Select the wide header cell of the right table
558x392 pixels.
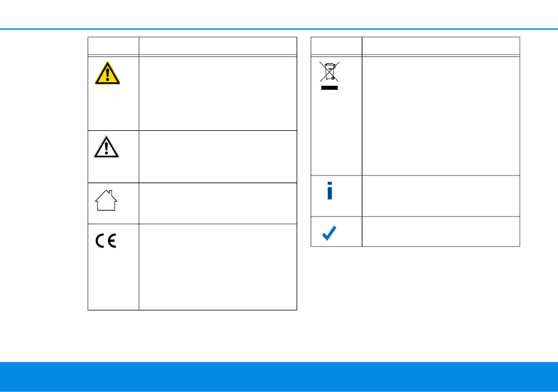tap(441, 46)
